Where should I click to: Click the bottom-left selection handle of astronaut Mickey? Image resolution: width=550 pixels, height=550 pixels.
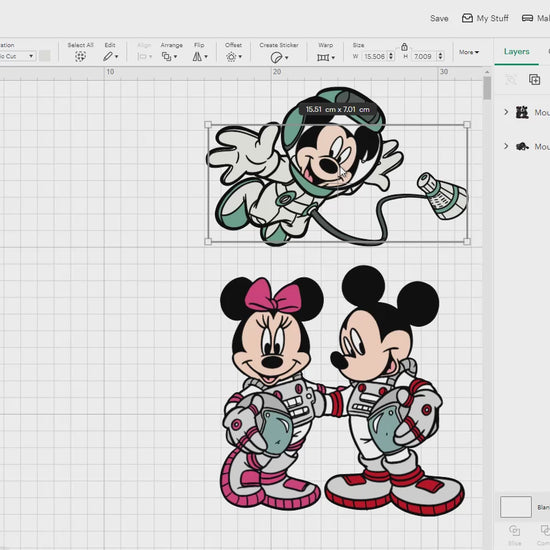(208, 241)
